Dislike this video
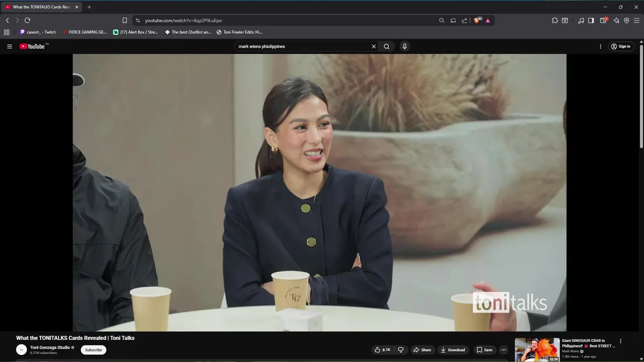Image resolution: width=644 pixels, height=362 pixels. tap(401, 350)
